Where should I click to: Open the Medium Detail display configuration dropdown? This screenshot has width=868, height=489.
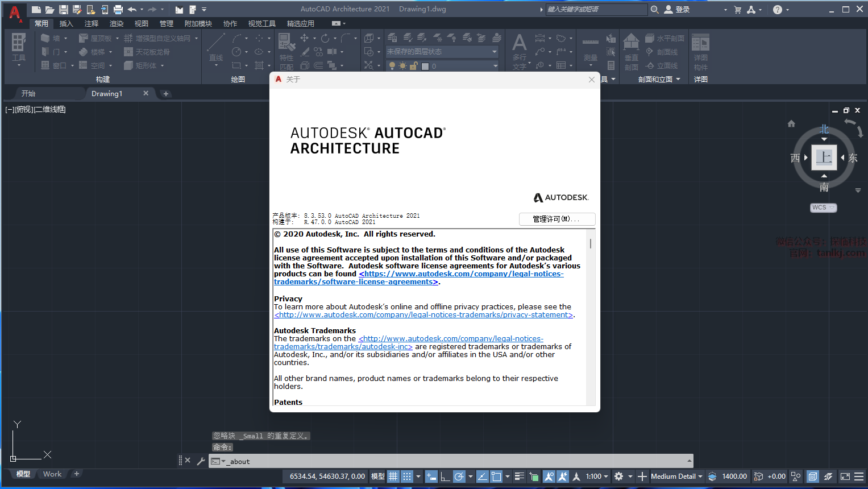[x=676, y=476]
